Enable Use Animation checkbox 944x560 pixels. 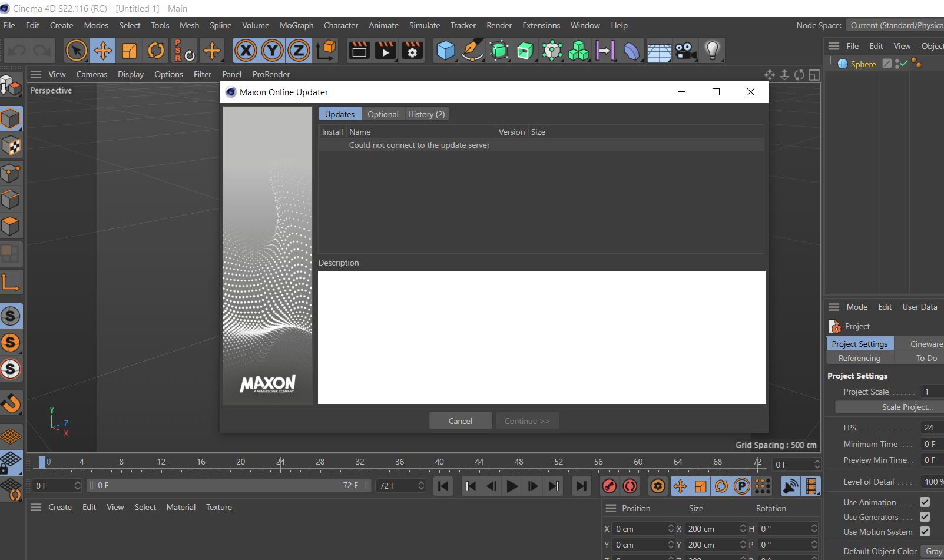(x=925, y=502)
